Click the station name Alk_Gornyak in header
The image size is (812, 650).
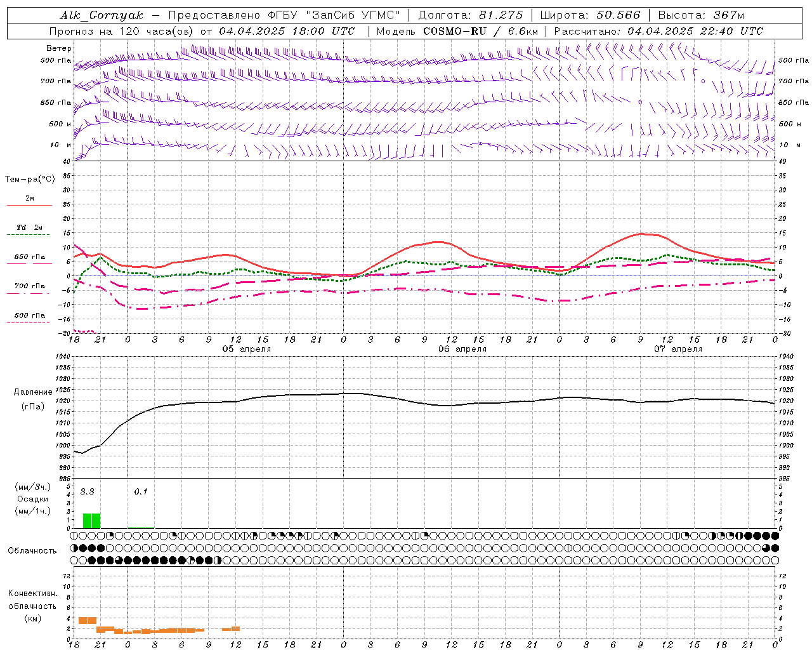pos(102,15)
